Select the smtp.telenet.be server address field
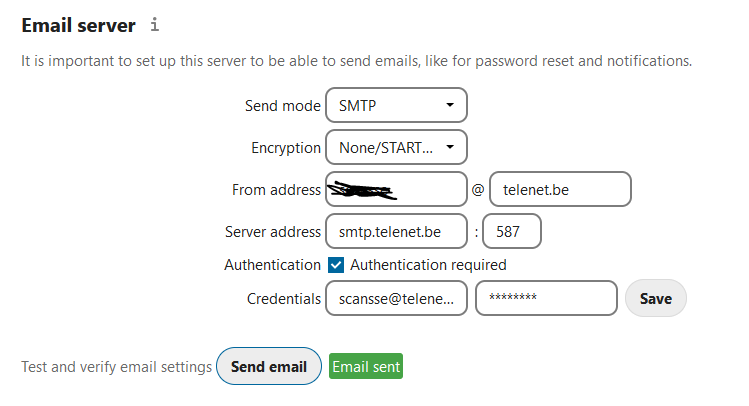Image resolution: width=749 pixels, height=406 pixels. [396, 232]
